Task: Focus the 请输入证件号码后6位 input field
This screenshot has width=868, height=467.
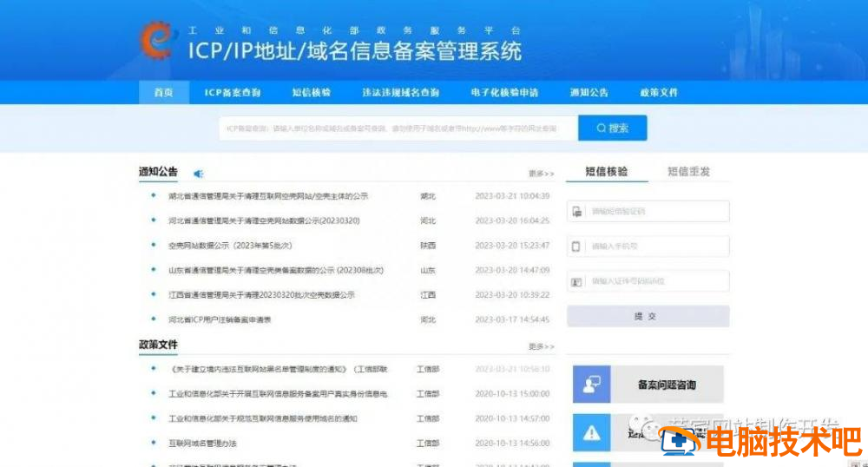Action: tap(648, 281)
